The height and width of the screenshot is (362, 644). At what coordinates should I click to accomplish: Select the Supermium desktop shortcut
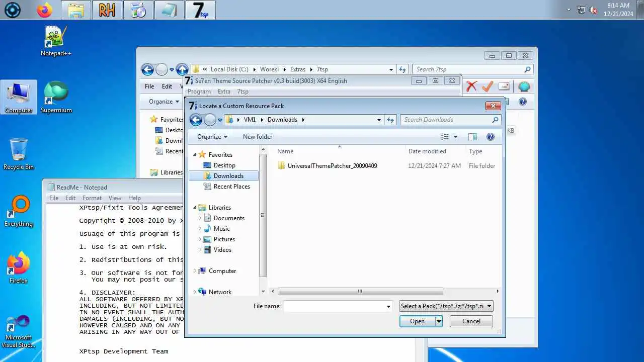(56, 98)
